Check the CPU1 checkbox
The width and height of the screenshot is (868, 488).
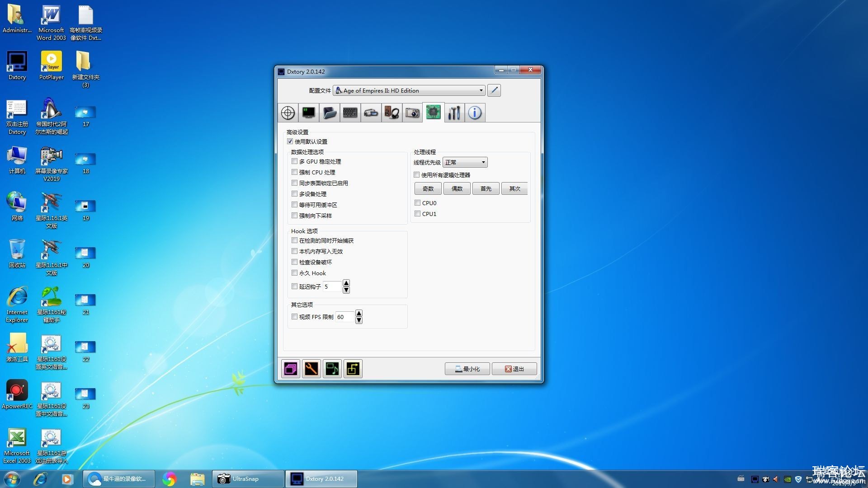(418, 214)
